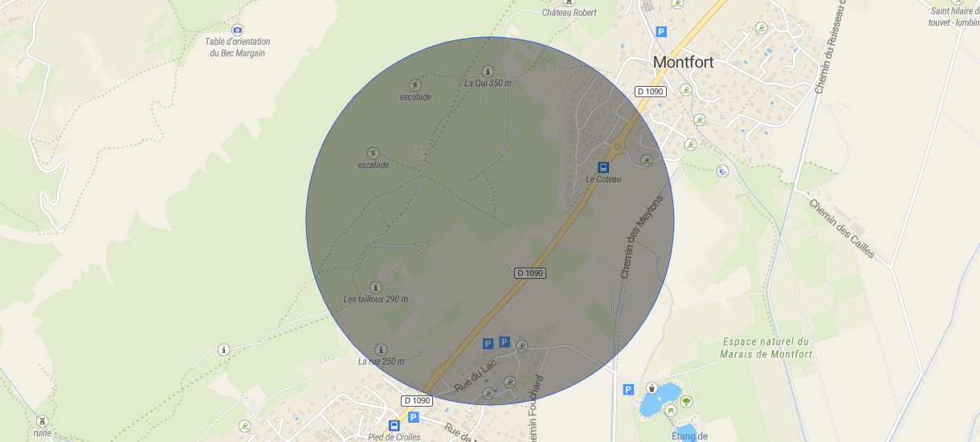980x442 pixels.
Task: Select the ruine landmark icon
Action: [42, 420]
